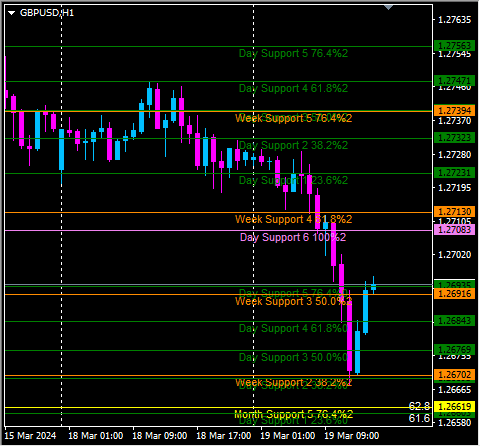
Task: Click the green 1.26769 price label
Action: point(455,350)
